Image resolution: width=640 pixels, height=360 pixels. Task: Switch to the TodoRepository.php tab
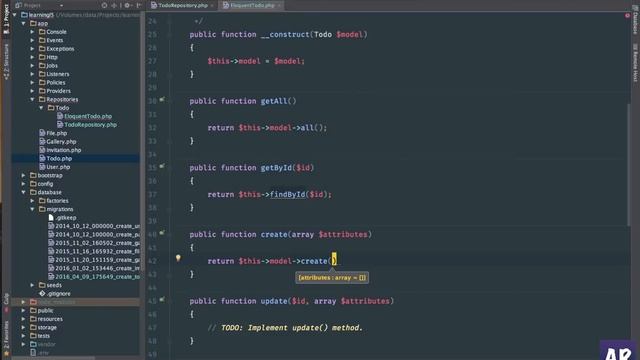point(182,5)
